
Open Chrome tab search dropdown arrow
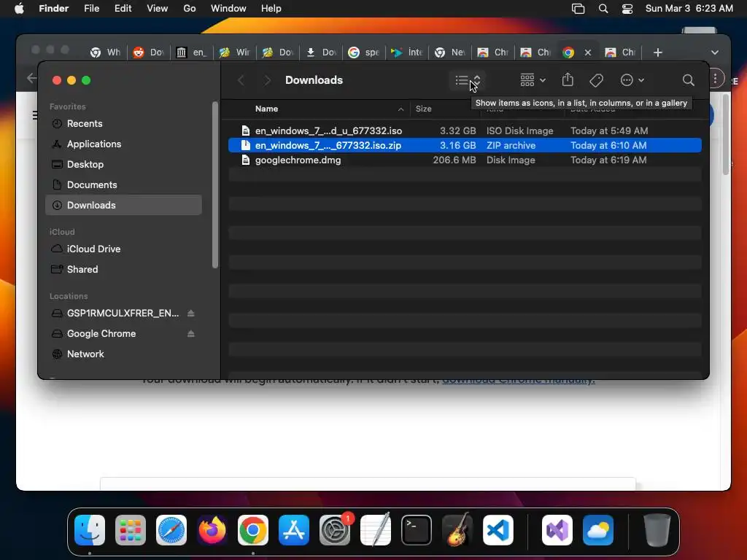[x=715, y=52]
